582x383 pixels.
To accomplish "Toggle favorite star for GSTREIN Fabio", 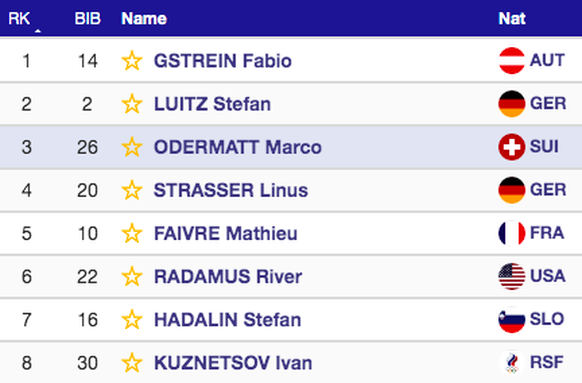I will [132, 60].
